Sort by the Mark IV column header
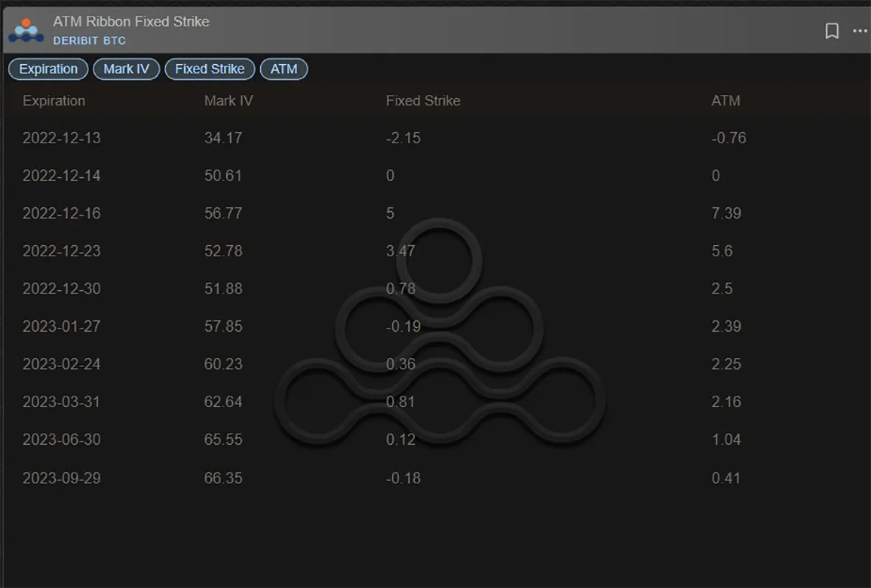 [x=228, y=100]
